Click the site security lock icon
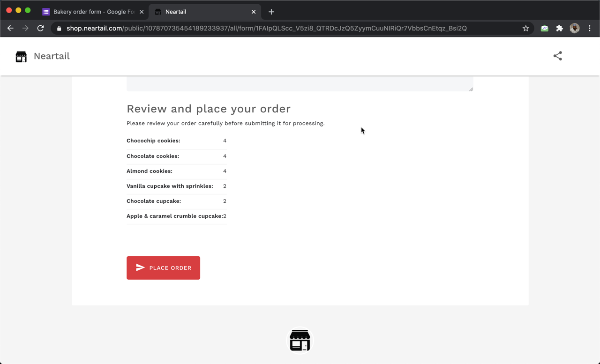 (58, 28)
